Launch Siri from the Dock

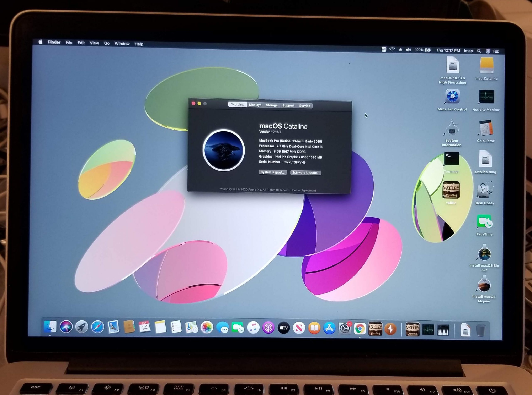(x=66, y=326)
